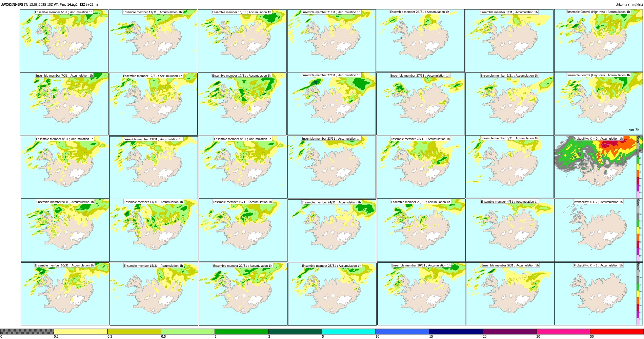The image size is (644, 339).
Task: Click the Ensemble member 7/31 map
Action: (x=64, y=104)
